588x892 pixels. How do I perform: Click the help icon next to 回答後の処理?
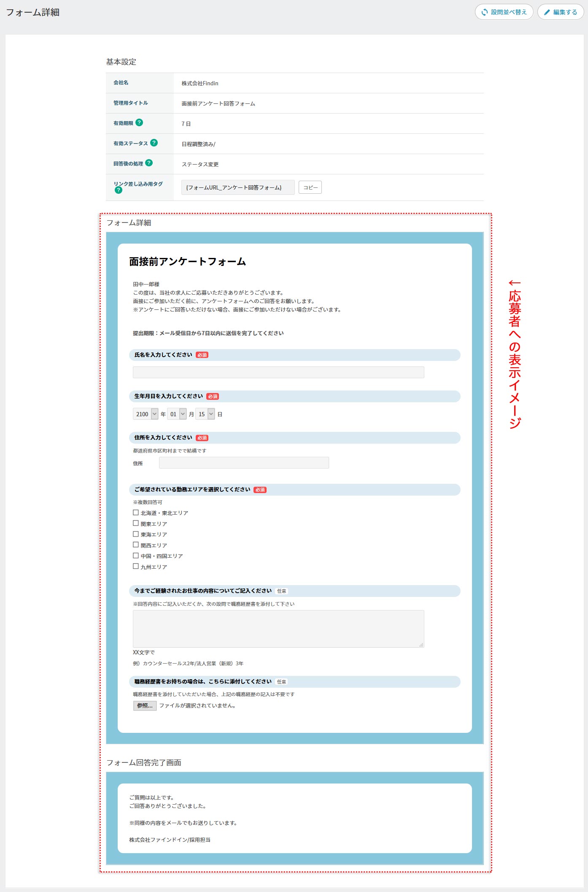pyautogui.click(x=149, y=163)
